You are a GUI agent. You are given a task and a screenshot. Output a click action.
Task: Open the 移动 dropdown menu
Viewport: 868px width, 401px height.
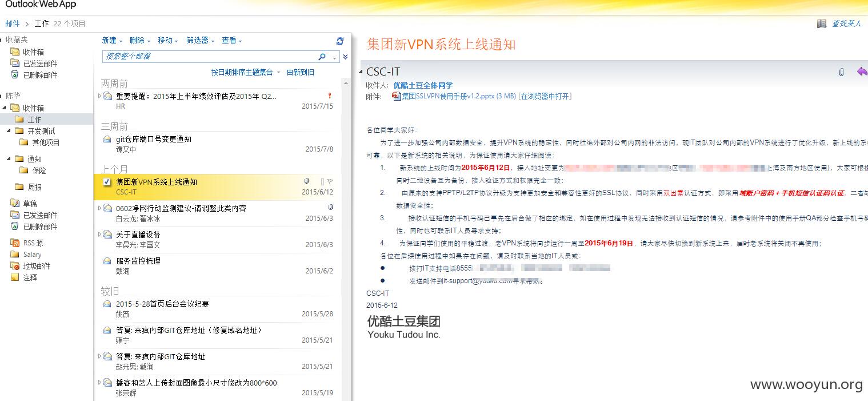[x=168, y=41]
